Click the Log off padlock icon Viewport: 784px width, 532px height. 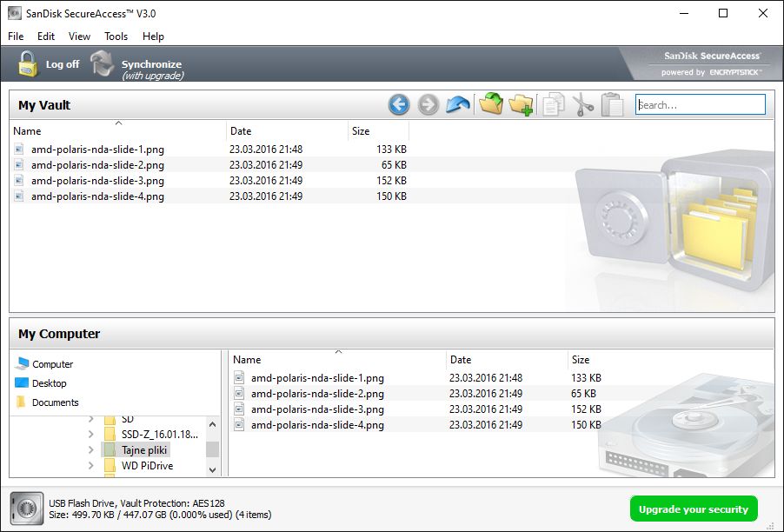tap(28, 63)
